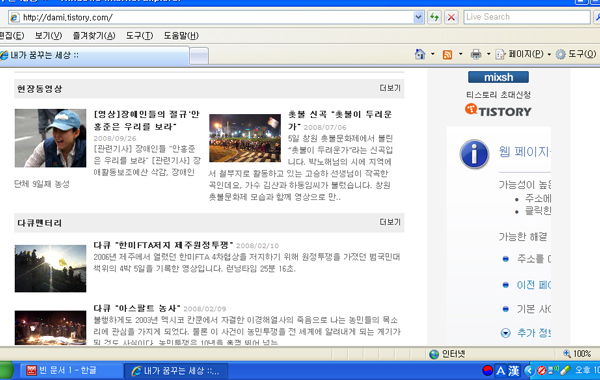Expand the 추가 정보 section arrow

505,333
